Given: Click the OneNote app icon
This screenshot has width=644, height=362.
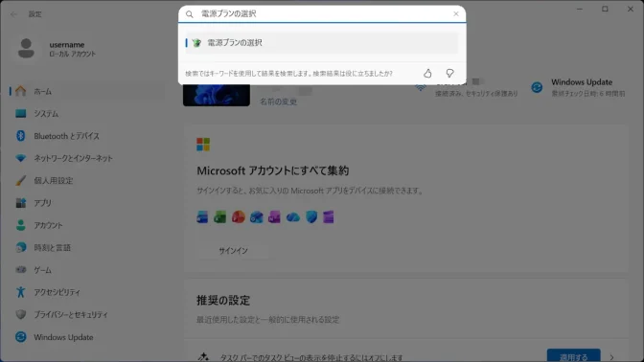Looking at the screenshot, I should pyautogui.click(x=274, y=217).
